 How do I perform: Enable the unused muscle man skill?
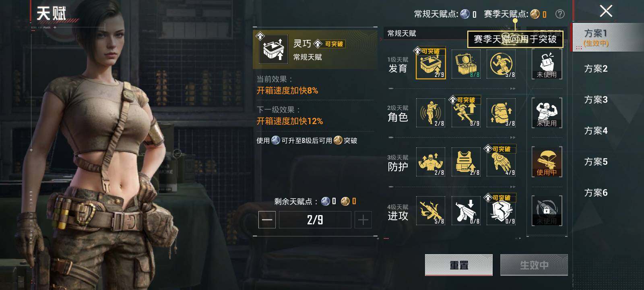[547, 113]
